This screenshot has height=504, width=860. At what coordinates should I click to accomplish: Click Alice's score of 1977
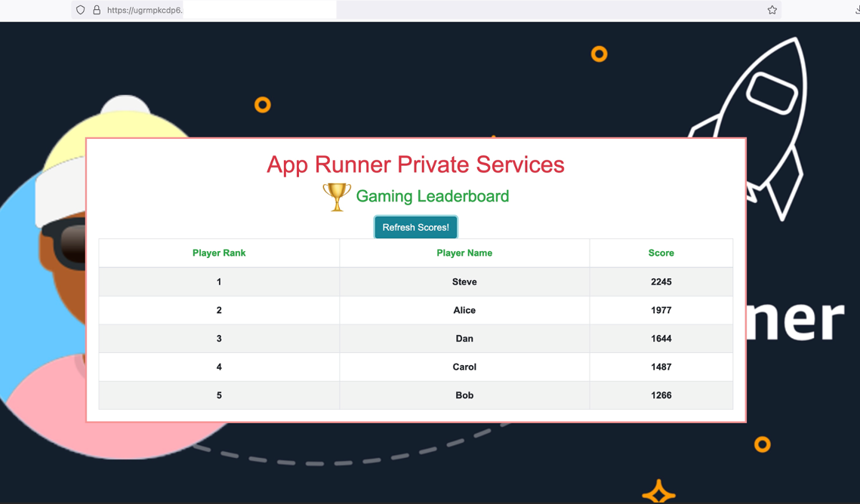(661, 310)
